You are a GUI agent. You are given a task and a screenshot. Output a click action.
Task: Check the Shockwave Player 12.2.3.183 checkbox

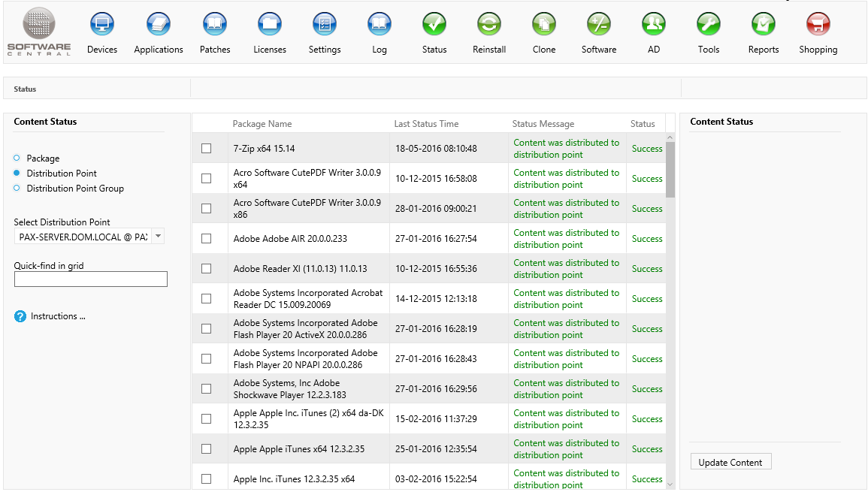pos(207,389)
